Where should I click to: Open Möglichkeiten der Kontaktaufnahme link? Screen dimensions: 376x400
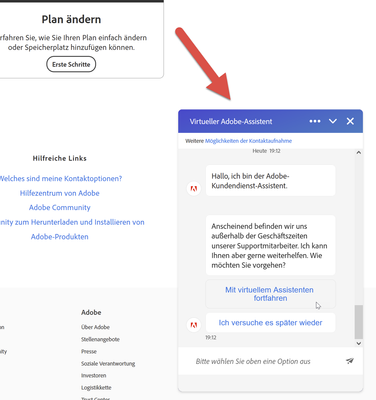248,141
